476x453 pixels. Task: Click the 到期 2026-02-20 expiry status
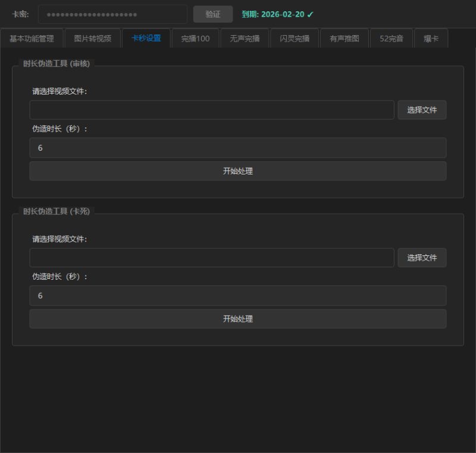click(277, 14)
